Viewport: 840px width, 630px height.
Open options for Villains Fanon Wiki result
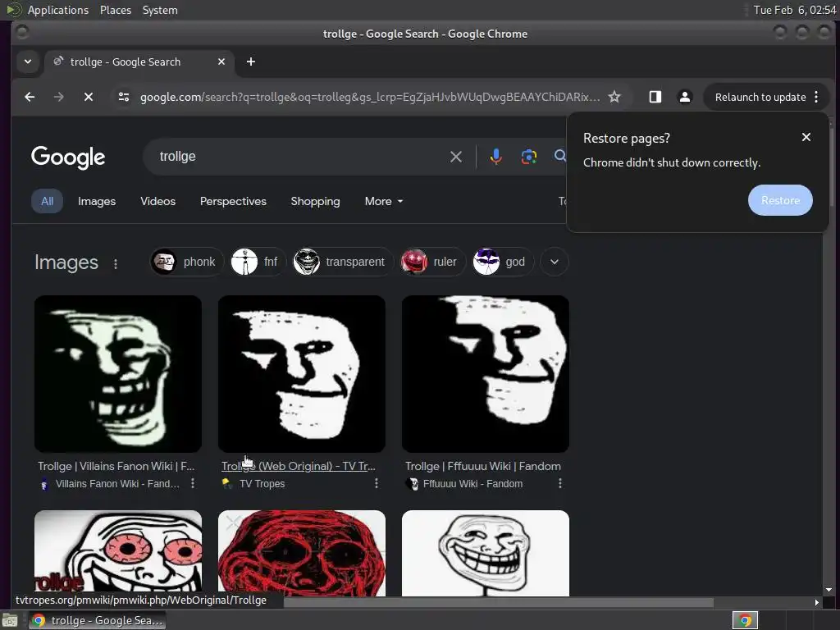click(193, 484)
